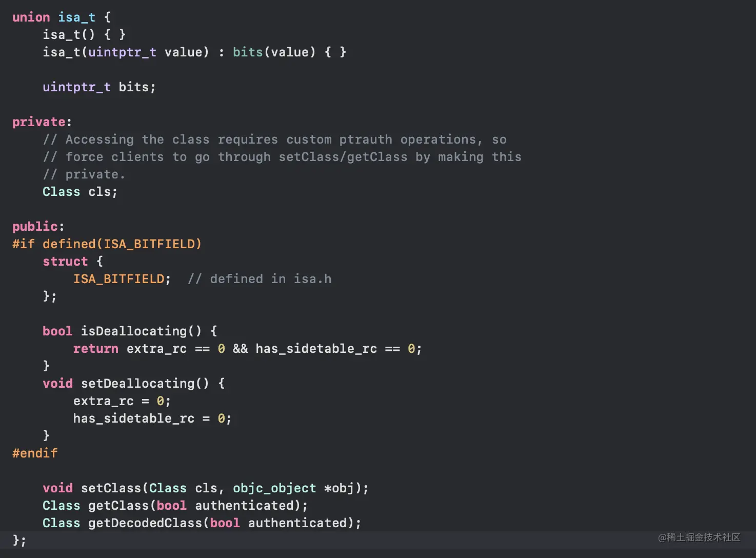Click the 'return extra_rc == 0' statement
The width and height of the screenshot is (756, 558).
coord(248,349)
